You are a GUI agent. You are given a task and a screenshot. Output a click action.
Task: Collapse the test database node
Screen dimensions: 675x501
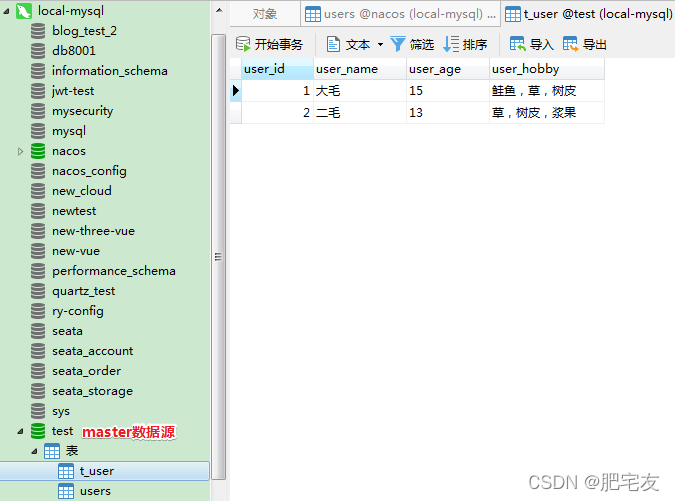(x=20, y=431)
